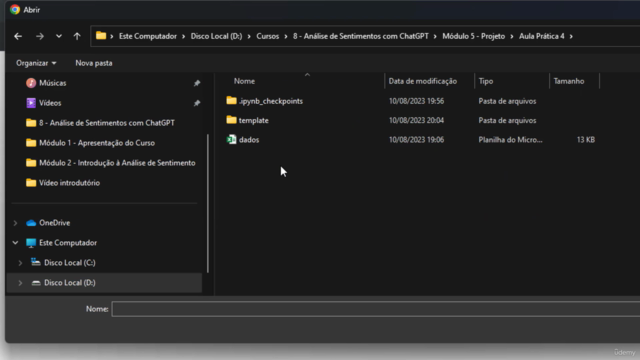The image size is (640, 360).
Task: Collapse the Este Computador tree node
Action: 16,243
